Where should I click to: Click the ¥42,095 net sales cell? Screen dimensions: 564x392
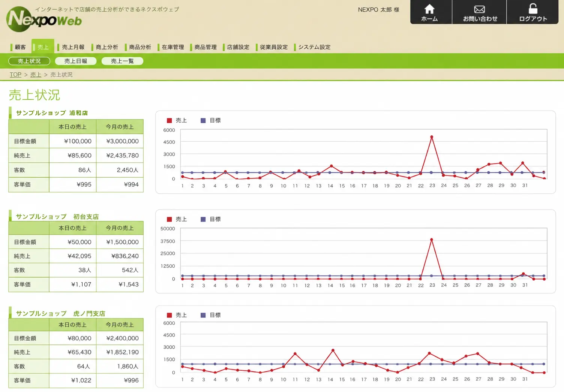point(73,256)
